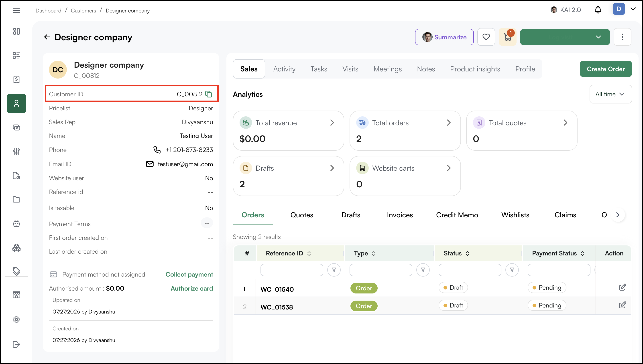643x364 pixels.
Task: Open the settings gear icon in sidebar
Action: 16,319
